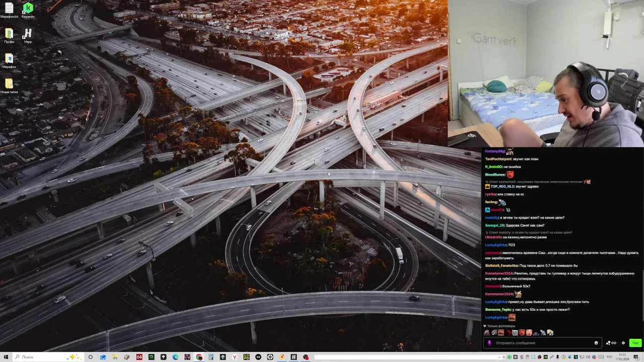644x362 pixels.
Task: Open the Марафон.txt file on the desktop
Action: point(9,11)
